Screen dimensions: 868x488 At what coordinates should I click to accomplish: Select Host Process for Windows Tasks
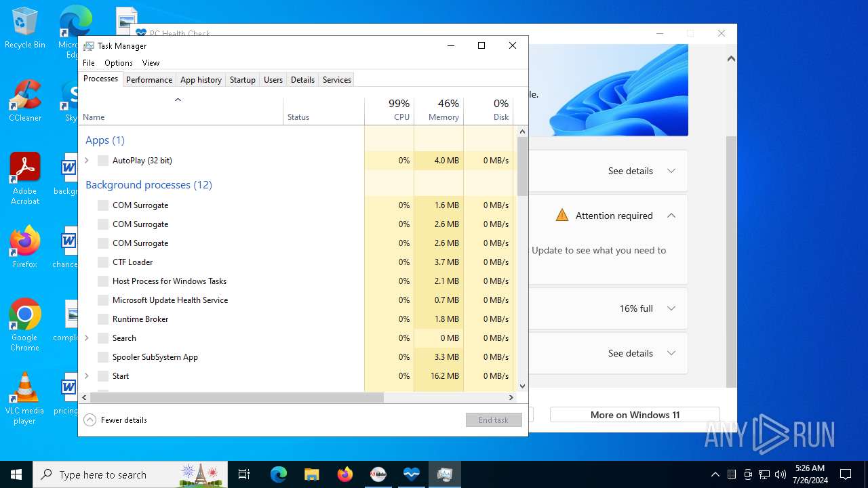point(296,281)
